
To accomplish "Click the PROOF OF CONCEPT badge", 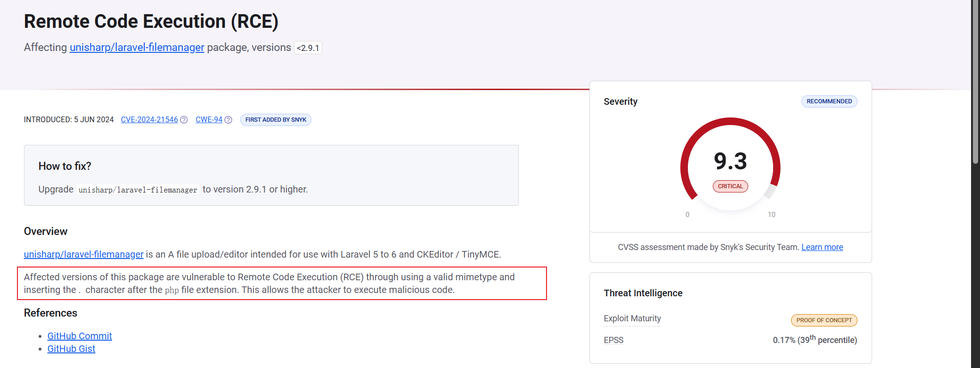I will pos(824,320).
